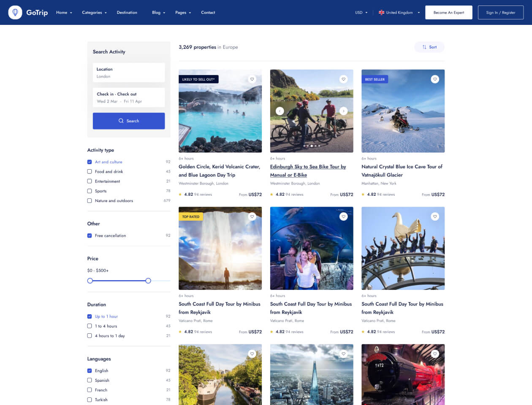Go to the Contact page
This screenshot has width=532, height=405.
[x=208, y=13]
